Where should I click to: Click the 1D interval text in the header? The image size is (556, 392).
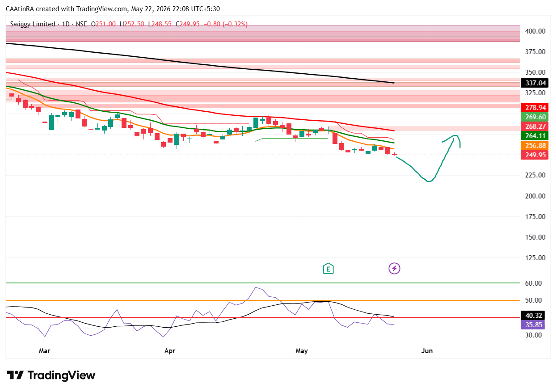66,24
